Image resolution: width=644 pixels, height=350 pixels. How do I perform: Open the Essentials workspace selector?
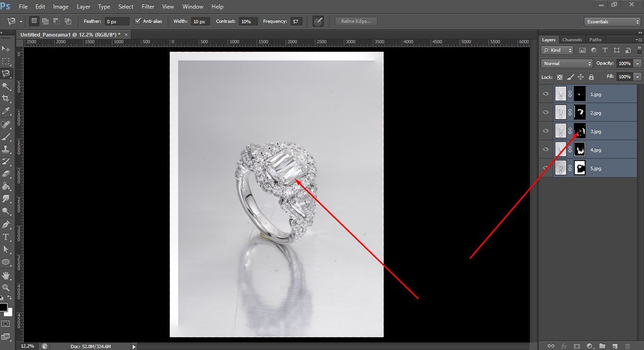611,21
